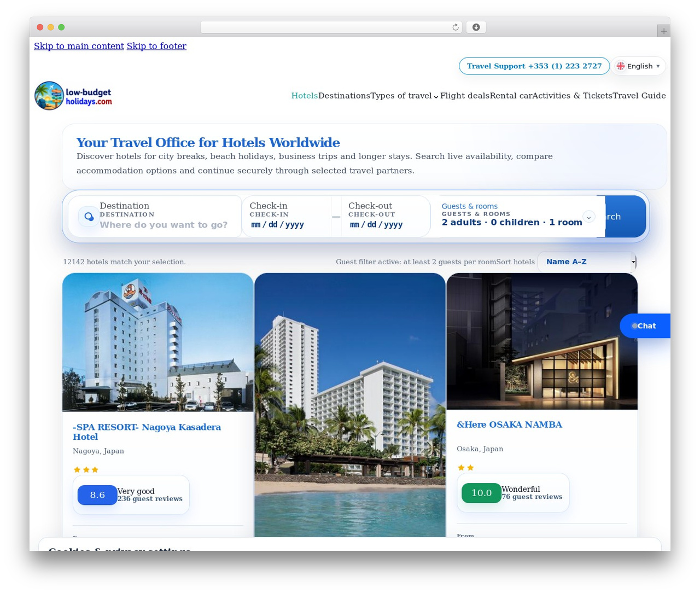Expand the Types of travel menu

click(x=405, y=96)
